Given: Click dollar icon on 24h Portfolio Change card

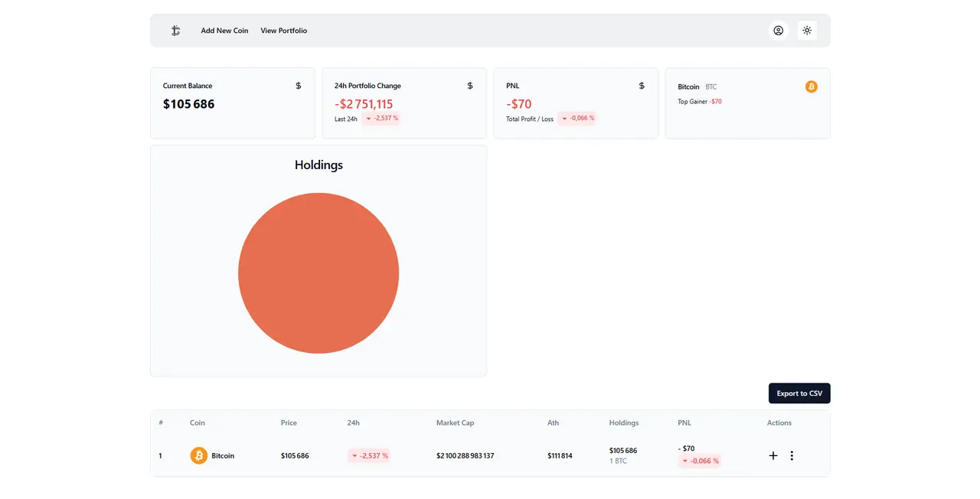Looking at the screenshot, I should click(470, 86).
